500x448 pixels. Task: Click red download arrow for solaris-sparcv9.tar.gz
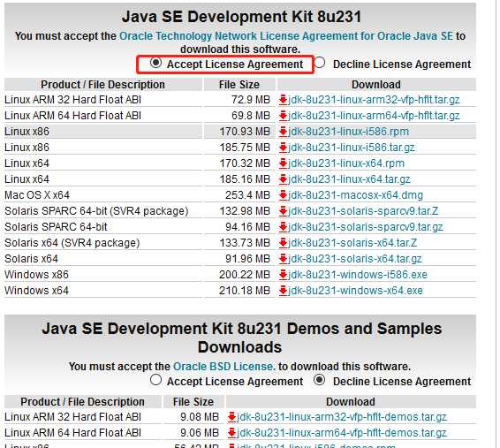tap(284, 227)
